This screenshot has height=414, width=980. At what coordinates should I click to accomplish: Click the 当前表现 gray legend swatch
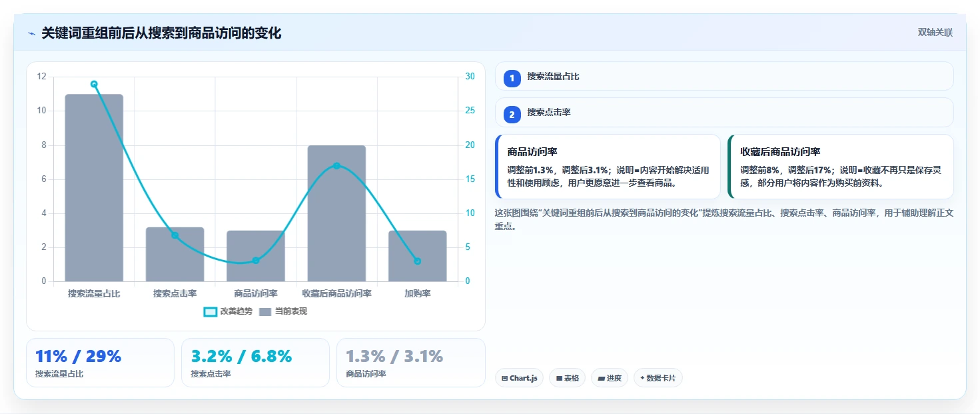[265, 311]
